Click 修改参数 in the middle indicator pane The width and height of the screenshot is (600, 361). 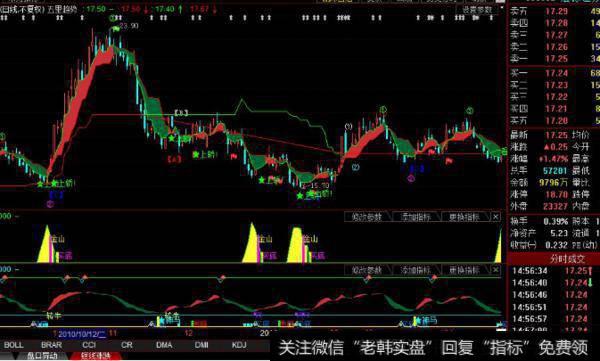point(367,217)
